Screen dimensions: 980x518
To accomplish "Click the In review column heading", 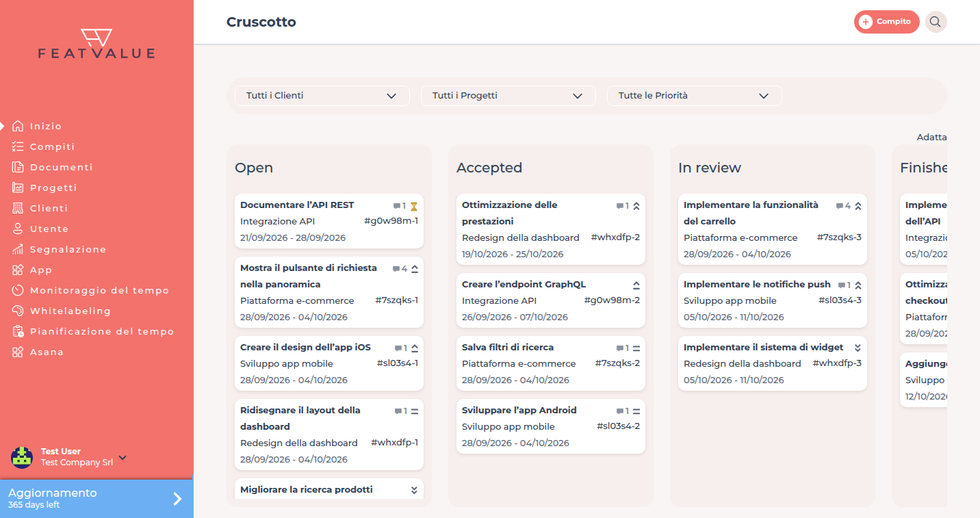I will coord(710,168).
